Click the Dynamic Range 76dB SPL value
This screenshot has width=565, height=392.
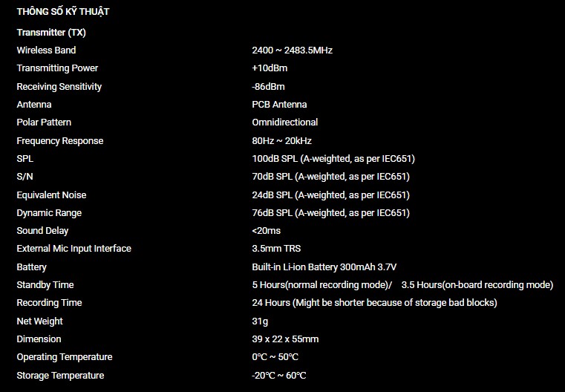pyautogui.click(x=331, y=213)
